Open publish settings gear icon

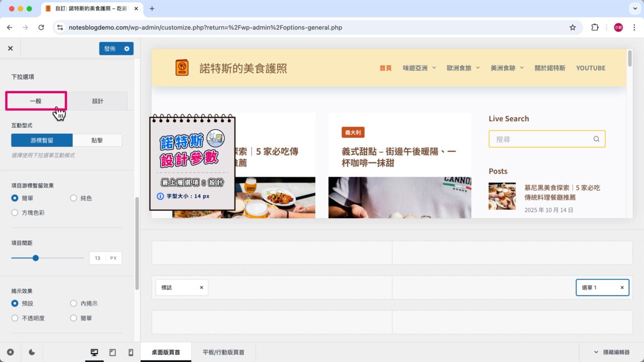point(127,48)
